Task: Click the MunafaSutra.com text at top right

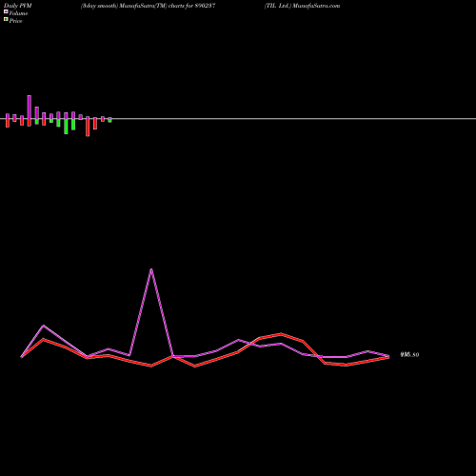Action: point(316,6)
